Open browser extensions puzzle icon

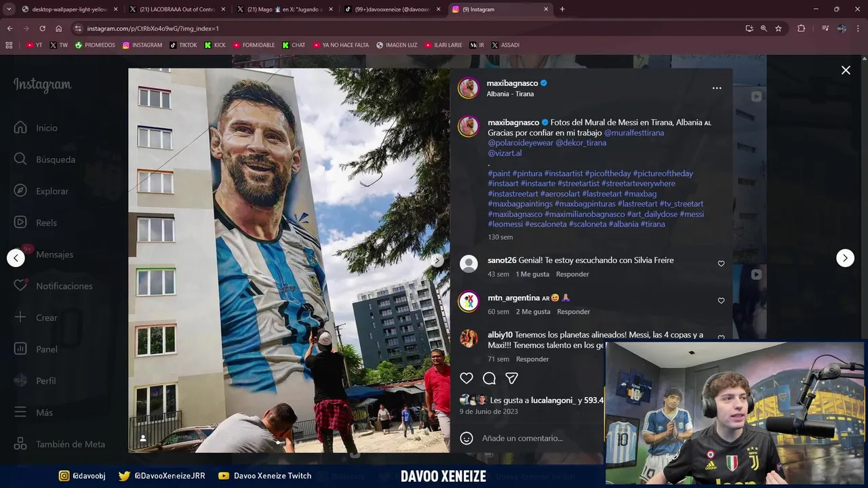coord(802,28)
